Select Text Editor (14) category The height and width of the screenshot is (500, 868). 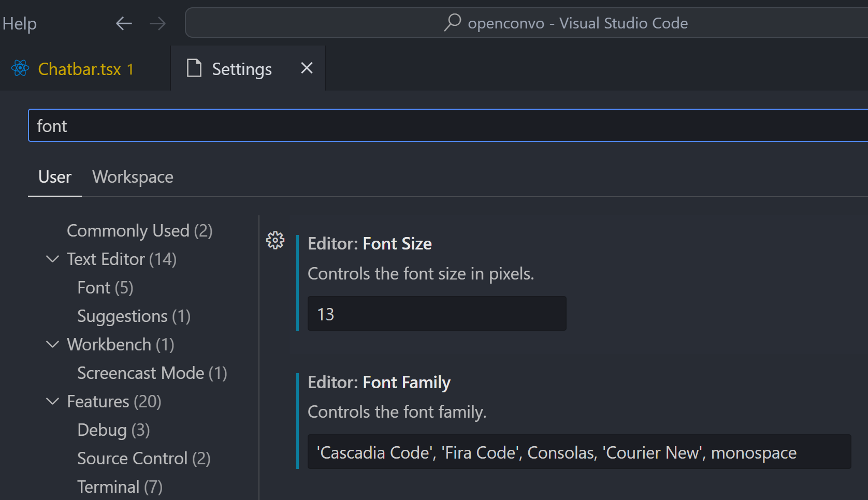[x=122, y=259]
